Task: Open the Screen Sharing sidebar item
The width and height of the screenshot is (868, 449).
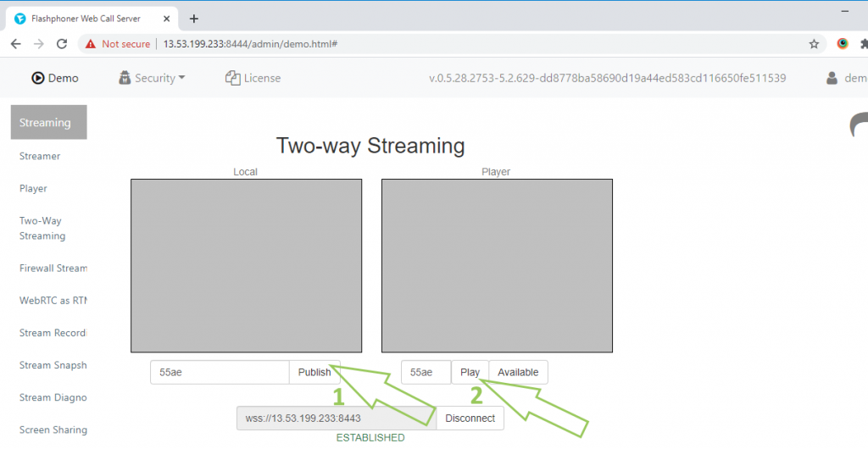Action: (x=53, y=430)
